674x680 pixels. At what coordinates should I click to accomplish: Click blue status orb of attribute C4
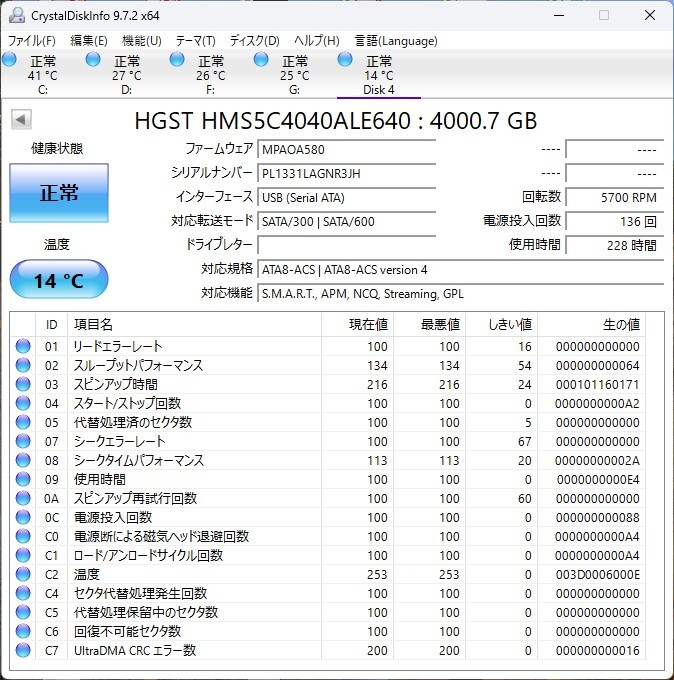[23, 593]
